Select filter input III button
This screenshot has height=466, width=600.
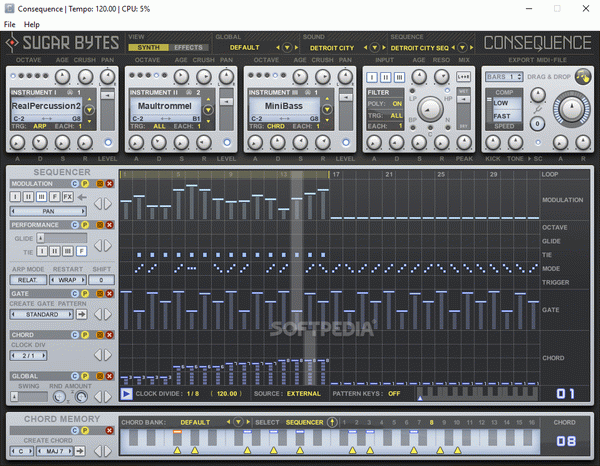[x=399, y=77]
